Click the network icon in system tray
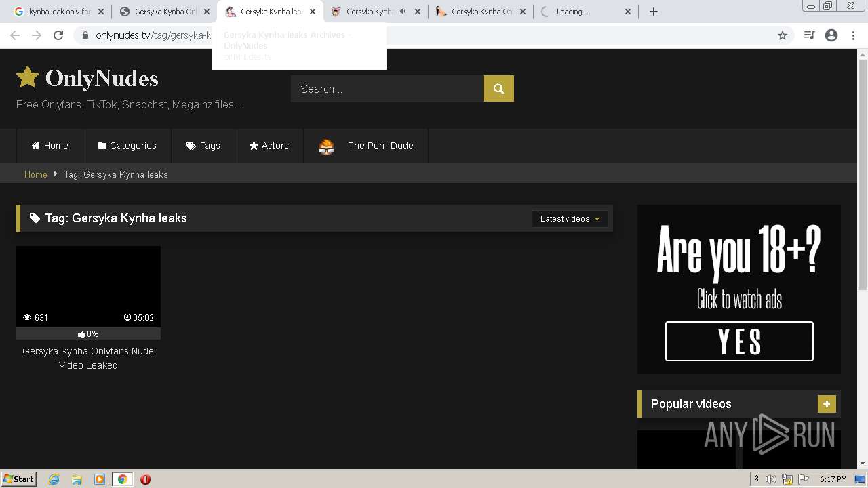The height and width of the screenshot is (488, 868). 787,479
